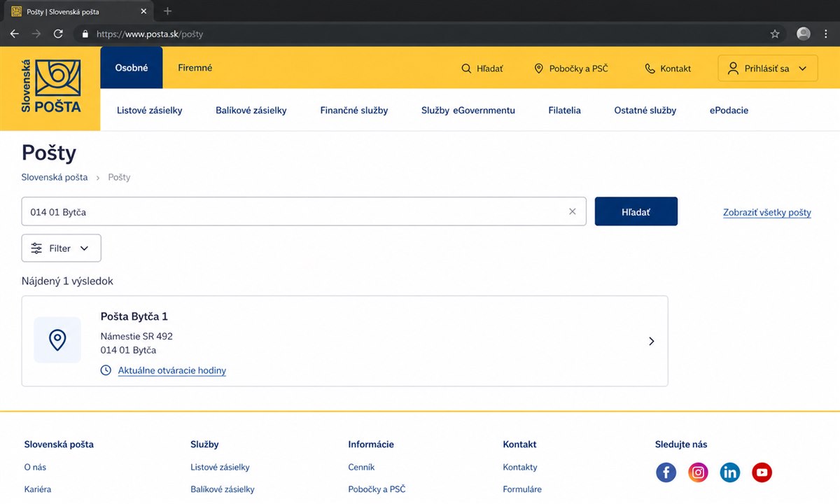Open the Instagram social icon
Screen dimensions: 840x504
698,472
